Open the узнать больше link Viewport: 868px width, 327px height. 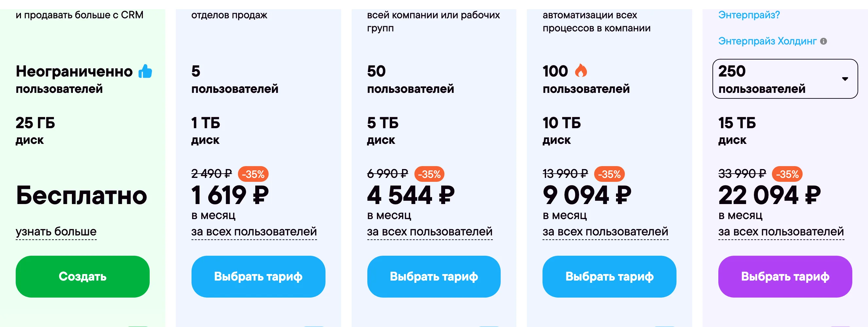point(56,232)
